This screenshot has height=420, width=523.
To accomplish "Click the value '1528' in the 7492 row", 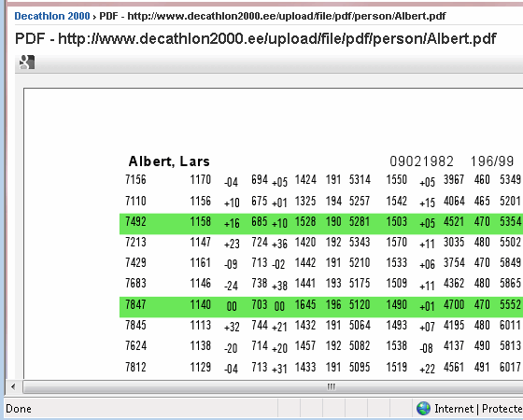I will click(x=305, y=222).
